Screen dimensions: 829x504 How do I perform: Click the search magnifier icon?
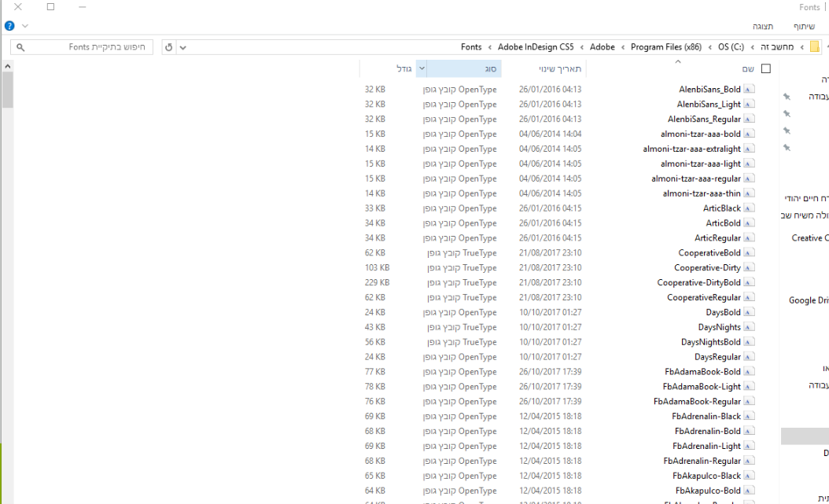pos(20,47)
